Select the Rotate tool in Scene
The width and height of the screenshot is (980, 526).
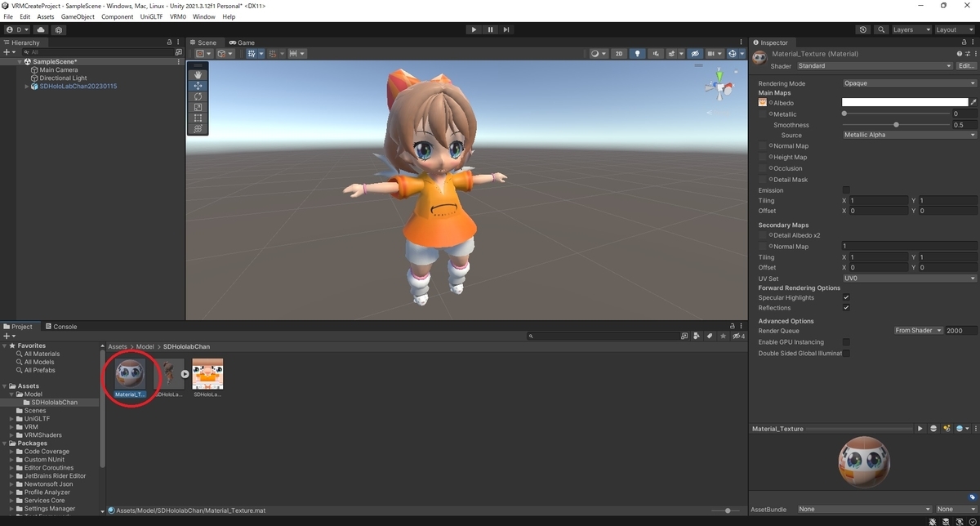198,96
